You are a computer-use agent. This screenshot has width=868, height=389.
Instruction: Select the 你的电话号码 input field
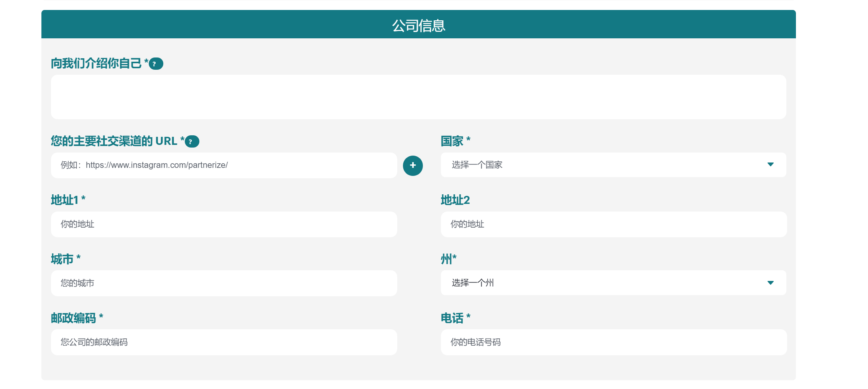[613, 342]
